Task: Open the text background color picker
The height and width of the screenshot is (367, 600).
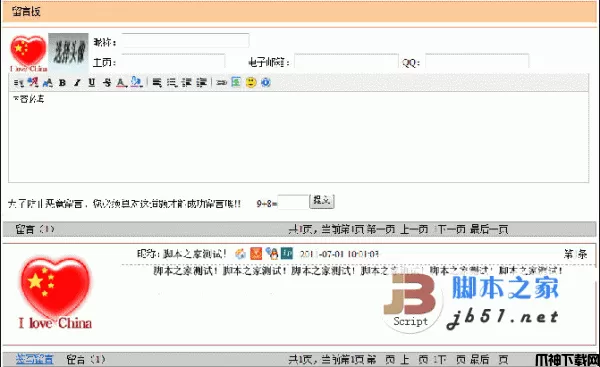Action: [136, 82]
